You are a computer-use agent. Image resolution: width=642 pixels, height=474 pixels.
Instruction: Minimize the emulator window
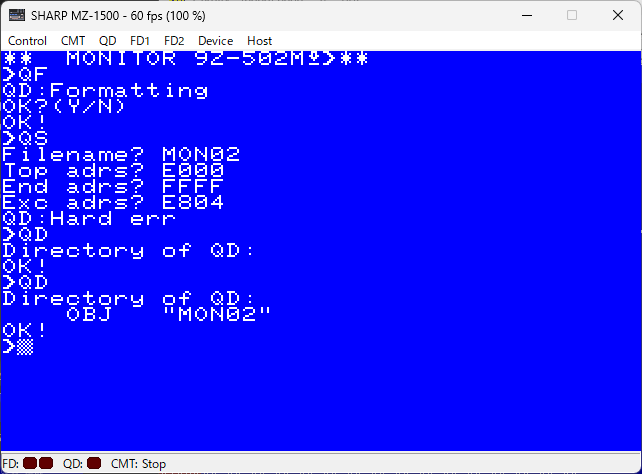(x=527, y=16)
